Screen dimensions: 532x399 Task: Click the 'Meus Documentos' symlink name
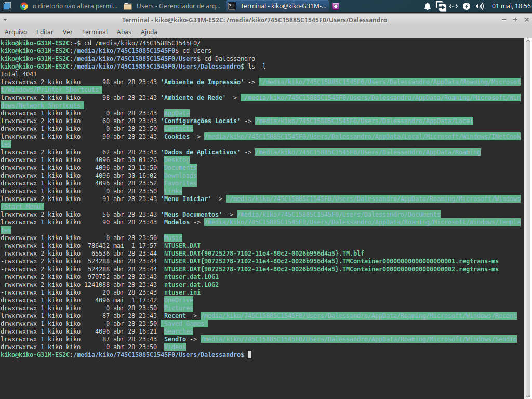pyautogui.click(x=191, y=215)
